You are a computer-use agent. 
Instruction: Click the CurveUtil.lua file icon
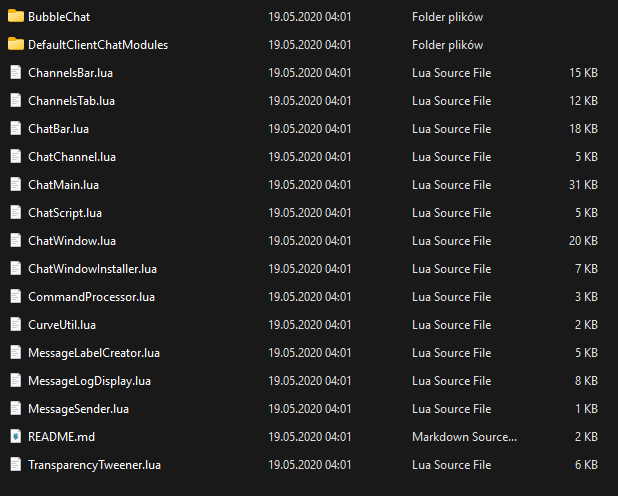15,325
